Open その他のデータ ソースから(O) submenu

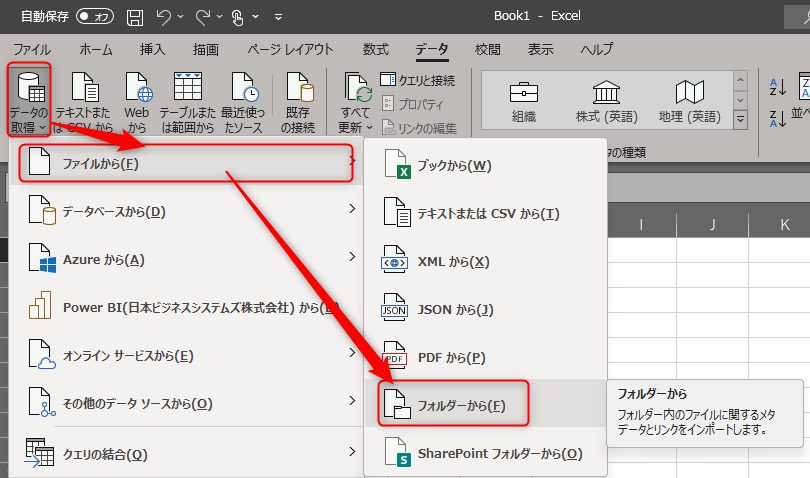click(186, 403)
